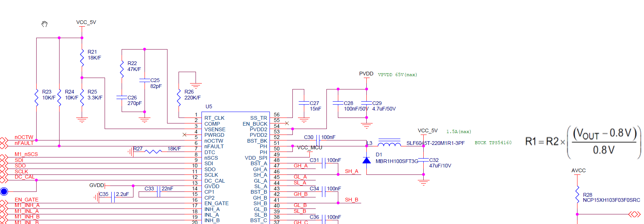Viewport: 644px width, 224px height.
Task: Select the red EN_GATE net label
Action: tap(27, 200)
